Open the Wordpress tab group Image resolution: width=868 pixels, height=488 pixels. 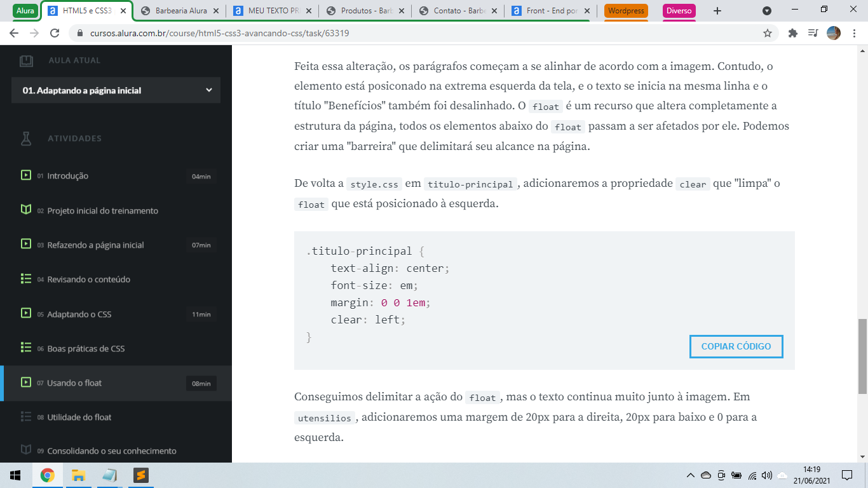coord(626,11)
